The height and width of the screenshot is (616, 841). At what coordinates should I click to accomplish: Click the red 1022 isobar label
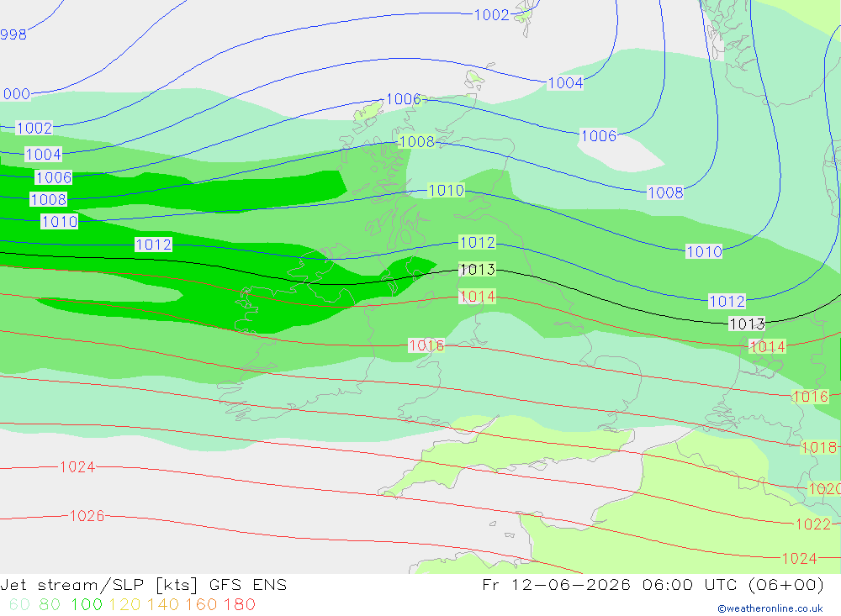coord(813,524)
